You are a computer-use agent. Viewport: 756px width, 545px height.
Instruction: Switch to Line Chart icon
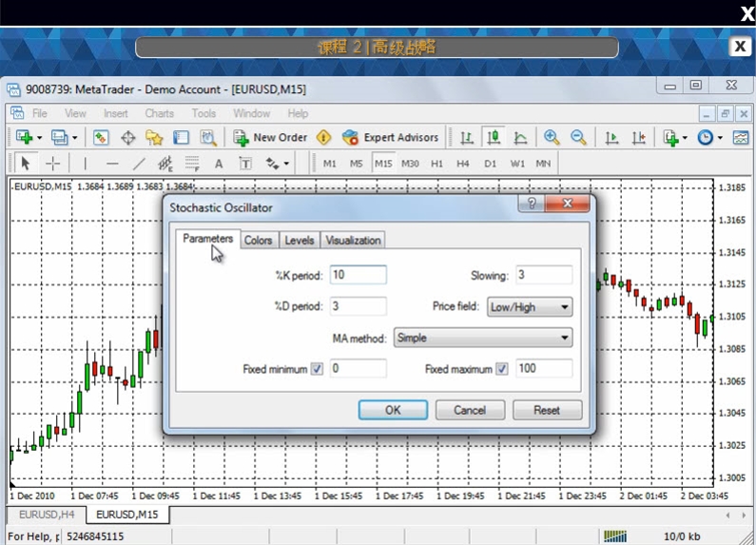[520, 138]
